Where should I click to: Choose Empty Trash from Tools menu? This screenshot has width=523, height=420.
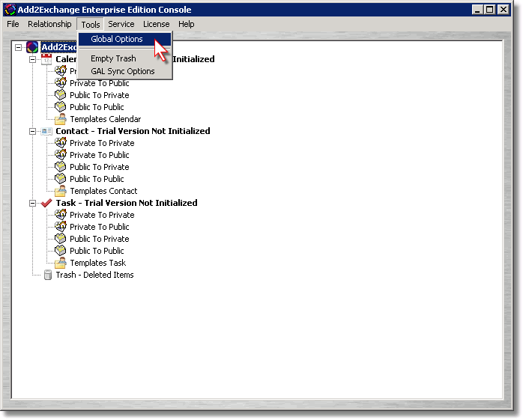point(124,58)
